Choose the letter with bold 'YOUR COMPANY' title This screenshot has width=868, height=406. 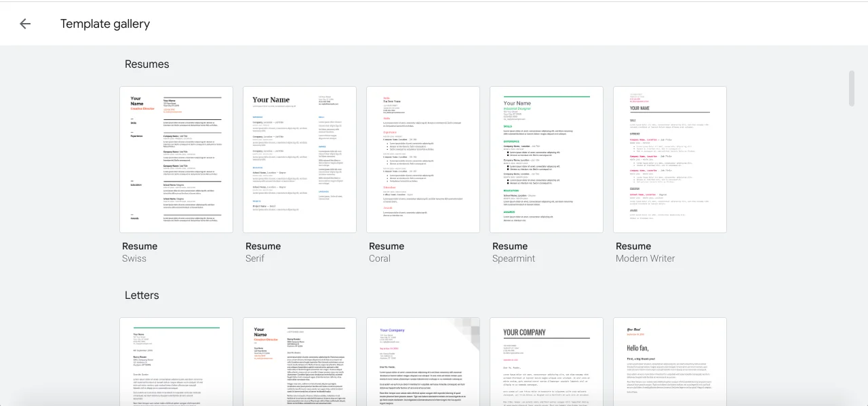pyautogui.click(x=547, y=362)
